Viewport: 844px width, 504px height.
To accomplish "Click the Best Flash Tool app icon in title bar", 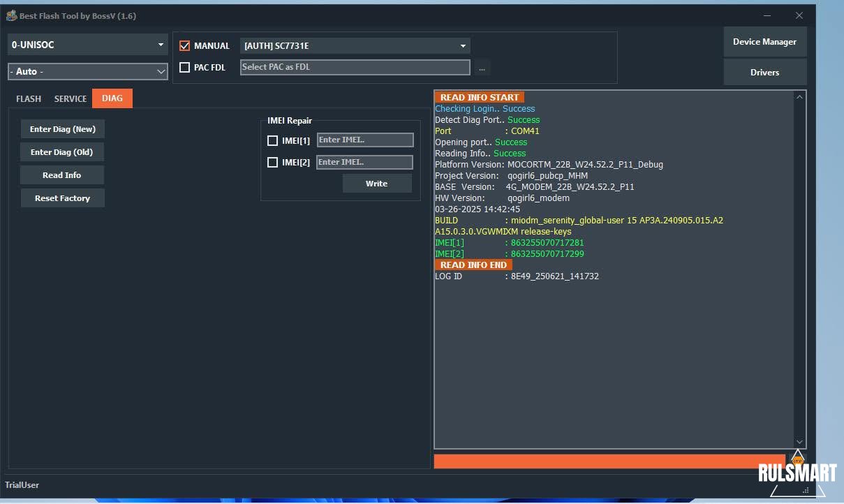I will click(11, 16).
